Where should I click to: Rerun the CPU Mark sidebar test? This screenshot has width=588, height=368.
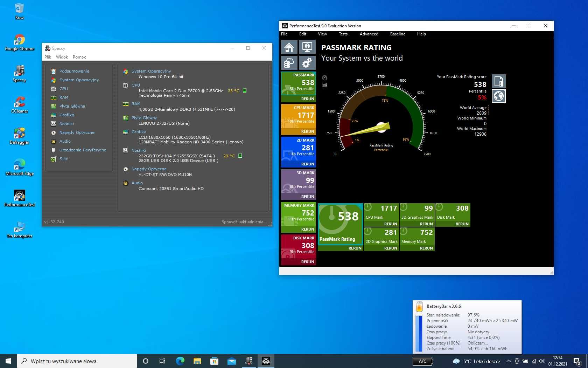point(308,131)
